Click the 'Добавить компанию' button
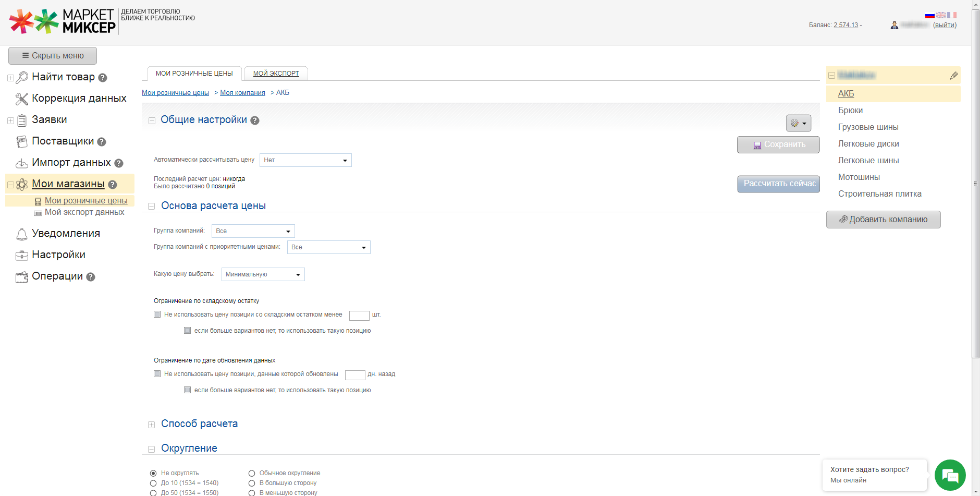The height and width of the screenshot is (496, 980). pos(884,220)
